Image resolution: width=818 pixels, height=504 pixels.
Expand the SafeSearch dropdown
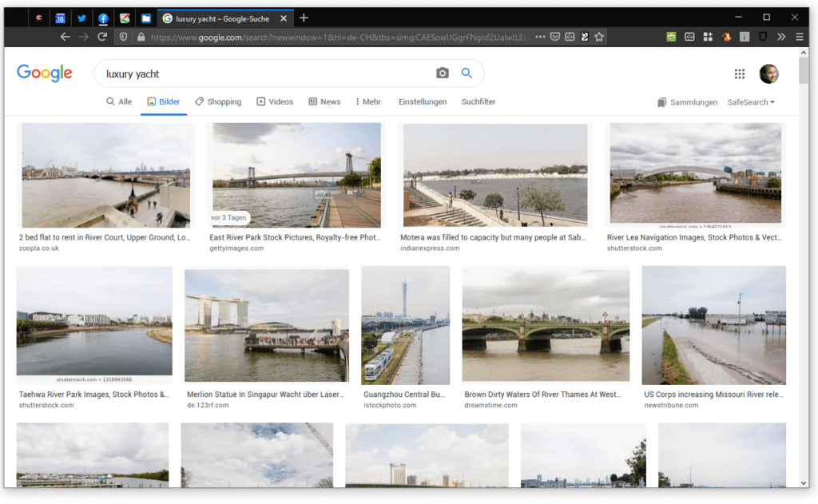click(751, 102)
